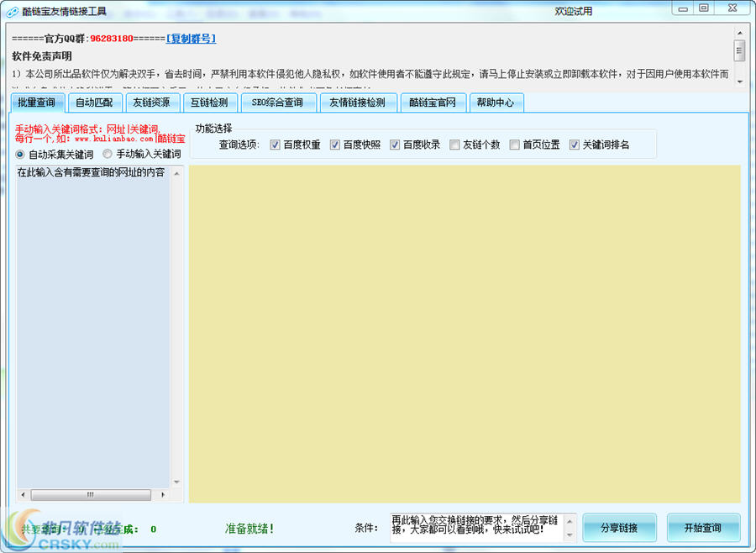Close the 酷链宝 window

coord(732,8)
